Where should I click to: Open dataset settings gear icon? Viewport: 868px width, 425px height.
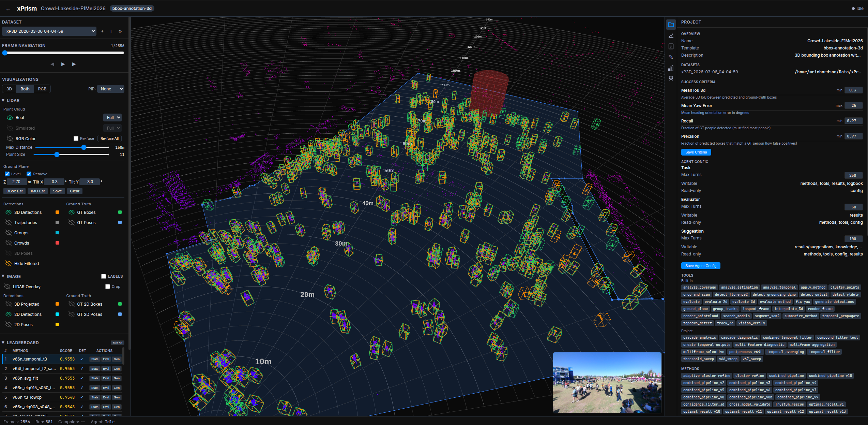click(x=120, y=31)
